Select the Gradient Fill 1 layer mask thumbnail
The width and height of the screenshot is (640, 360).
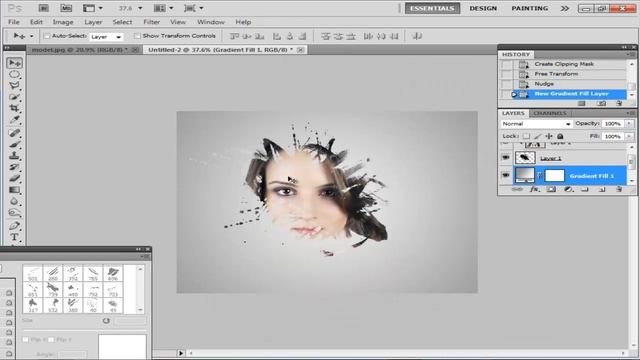[555, 176]
